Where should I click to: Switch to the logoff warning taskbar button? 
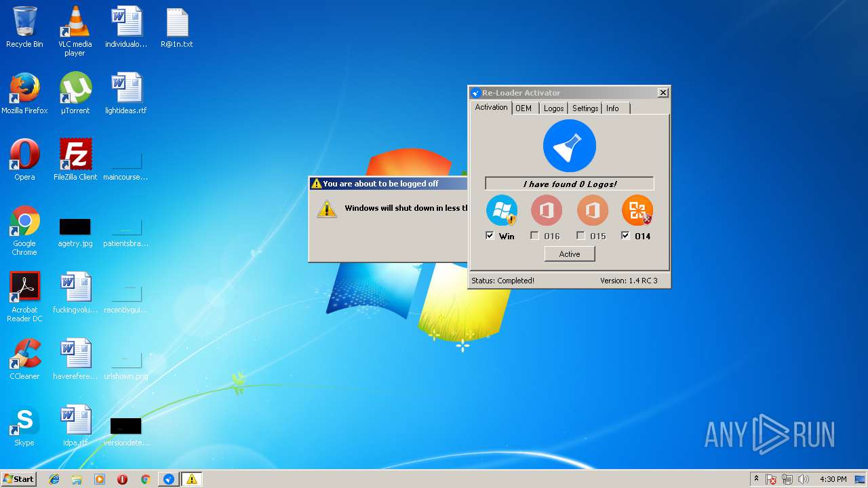pyautogui.click(x=192, y=479)
